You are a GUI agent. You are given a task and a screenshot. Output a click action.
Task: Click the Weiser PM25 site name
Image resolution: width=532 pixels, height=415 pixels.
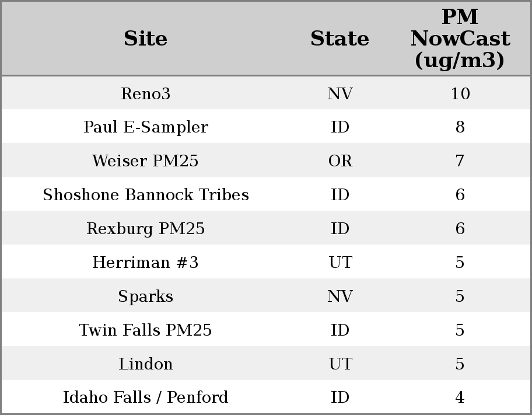tap(145, 161)
